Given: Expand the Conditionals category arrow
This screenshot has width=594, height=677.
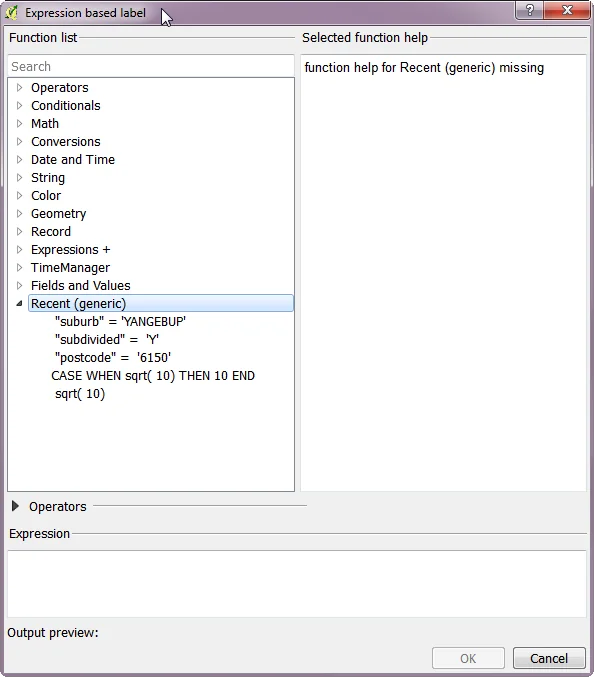Looking at the screenshot, I should pyautogui.click(x=19, y=106).
